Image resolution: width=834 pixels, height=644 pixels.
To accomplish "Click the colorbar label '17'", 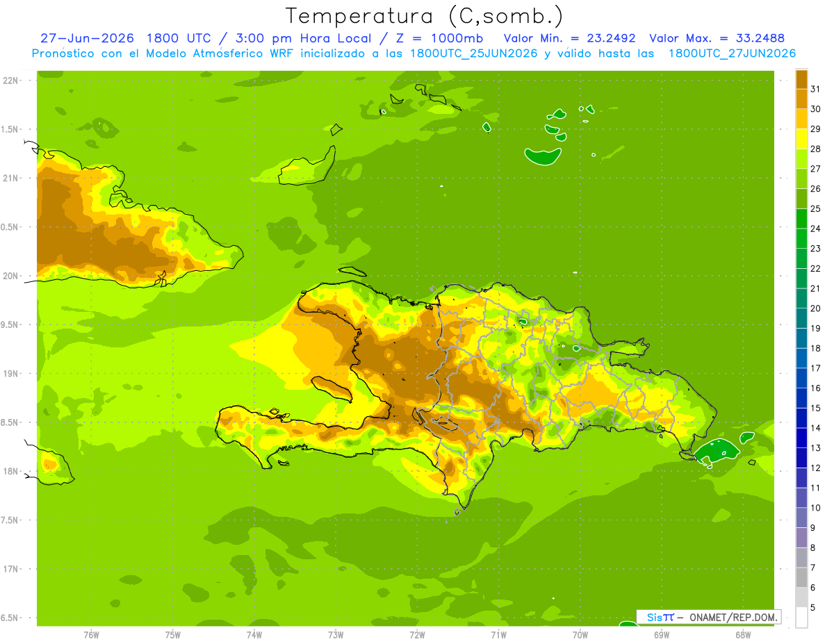I will [x=816, y=368].
